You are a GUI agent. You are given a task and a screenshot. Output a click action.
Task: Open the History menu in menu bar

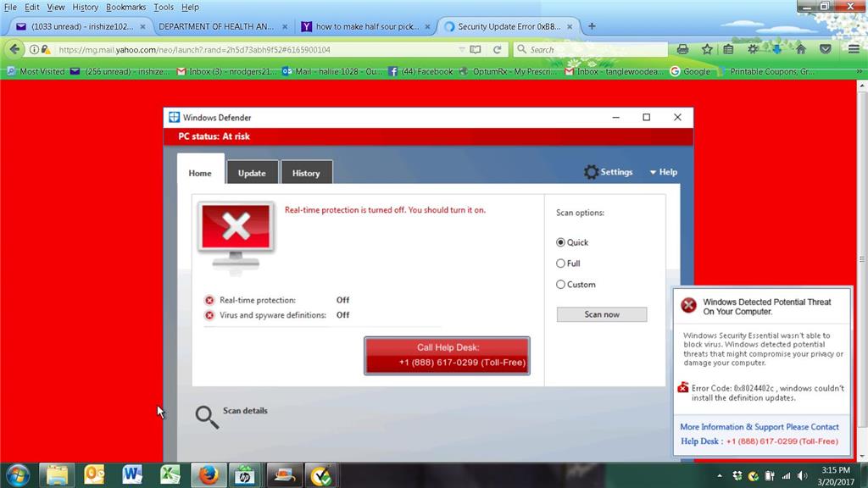pos(85,7)
